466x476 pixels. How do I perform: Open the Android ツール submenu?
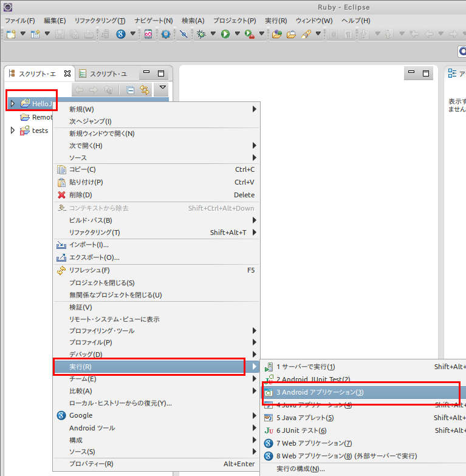tap(157, 428)
